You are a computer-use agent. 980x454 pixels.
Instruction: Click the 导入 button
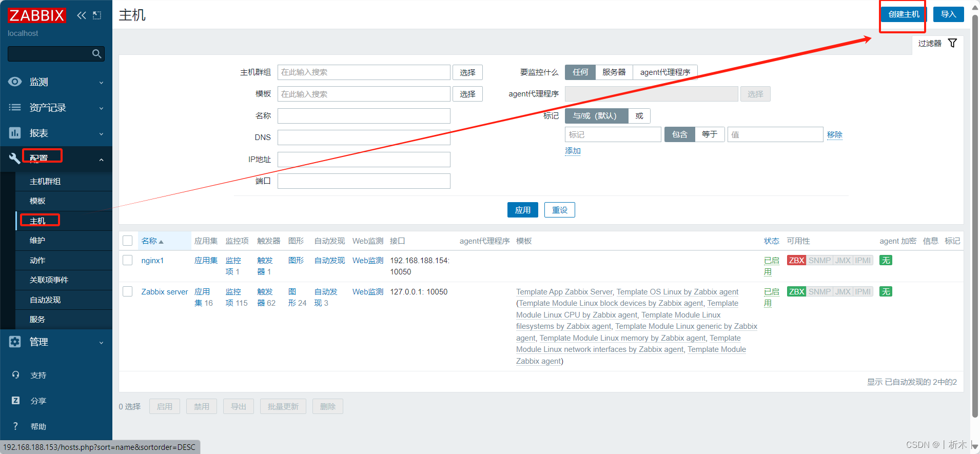tap(948, 14)
